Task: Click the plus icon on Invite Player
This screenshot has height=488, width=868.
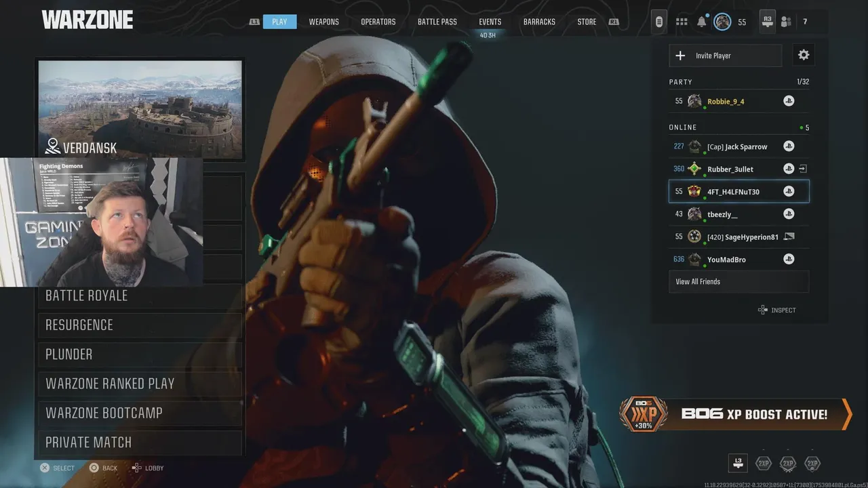Action: click(x=680, y=56)
